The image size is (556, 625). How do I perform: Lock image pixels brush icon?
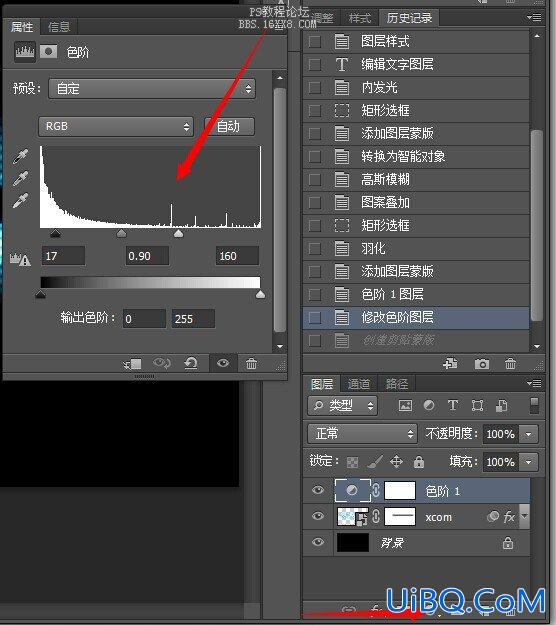(375, 462)
